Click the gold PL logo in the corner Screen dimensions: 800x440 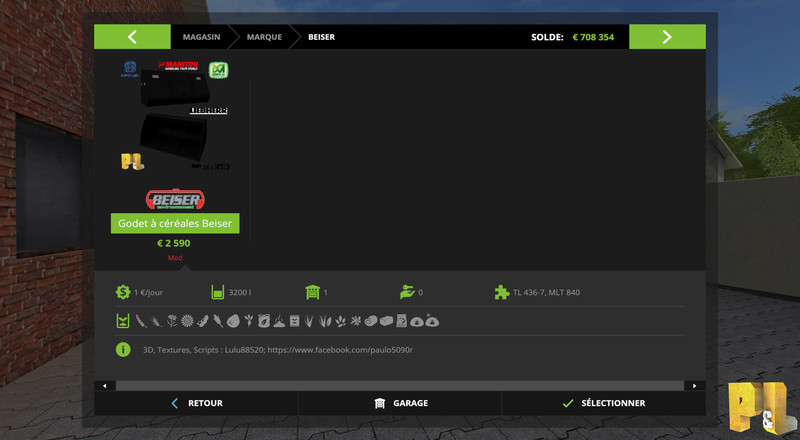coord(755,407)
